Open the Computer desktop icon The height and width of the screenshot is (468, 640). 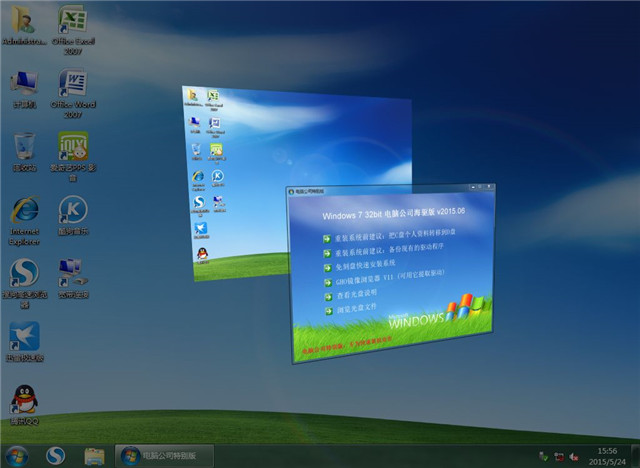coord(24,86)
